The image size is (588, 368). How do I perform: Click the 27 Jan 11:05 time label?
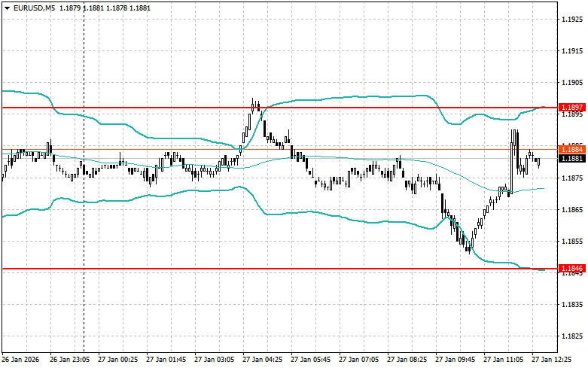[x=503, y=360]
